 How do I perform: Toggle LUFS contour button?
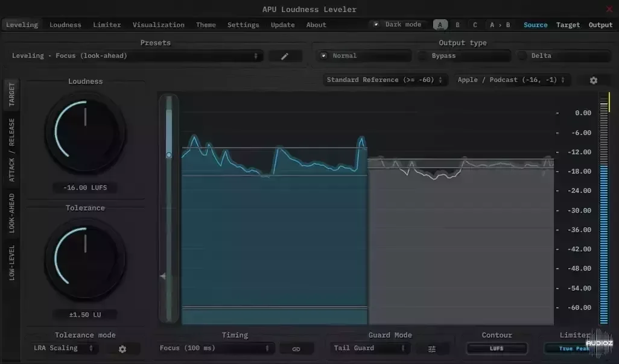497,348
